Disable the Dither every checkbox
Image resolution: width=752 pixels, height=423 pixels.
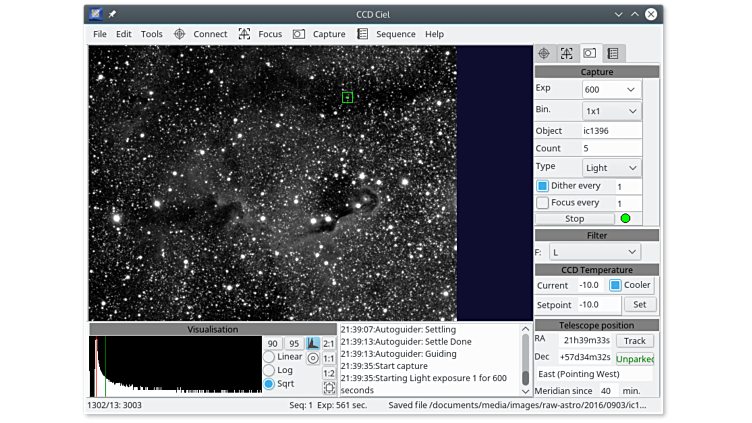[543, 186]
